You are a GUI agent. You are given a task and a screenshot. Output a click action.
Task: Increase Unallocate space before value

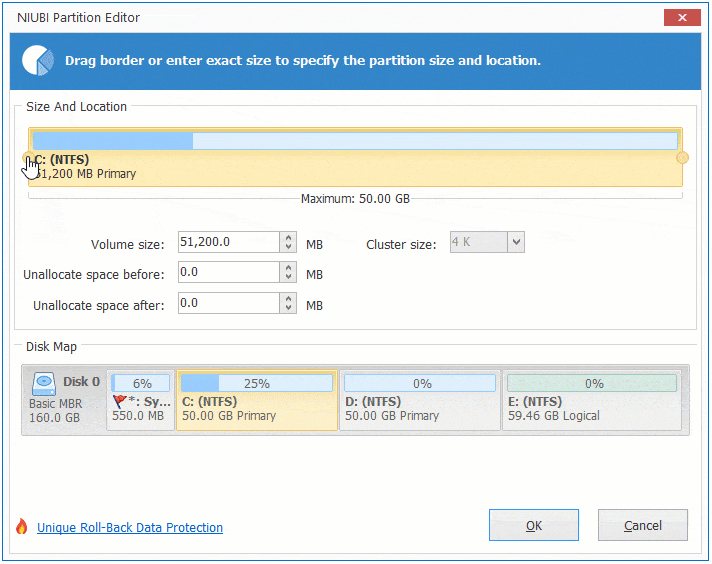(289, 268)
